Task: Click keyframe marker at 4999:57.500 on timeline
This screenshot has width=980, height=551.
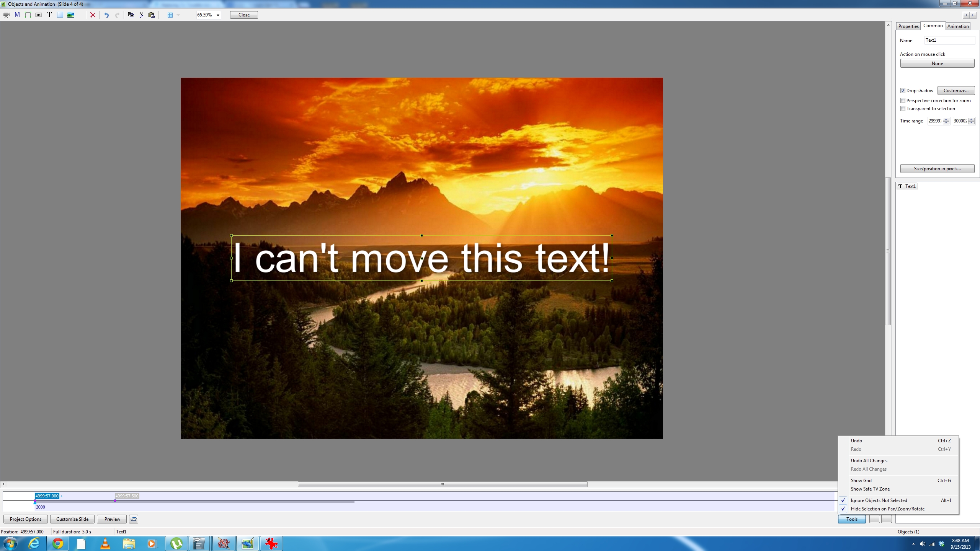Action: [115, 500]
